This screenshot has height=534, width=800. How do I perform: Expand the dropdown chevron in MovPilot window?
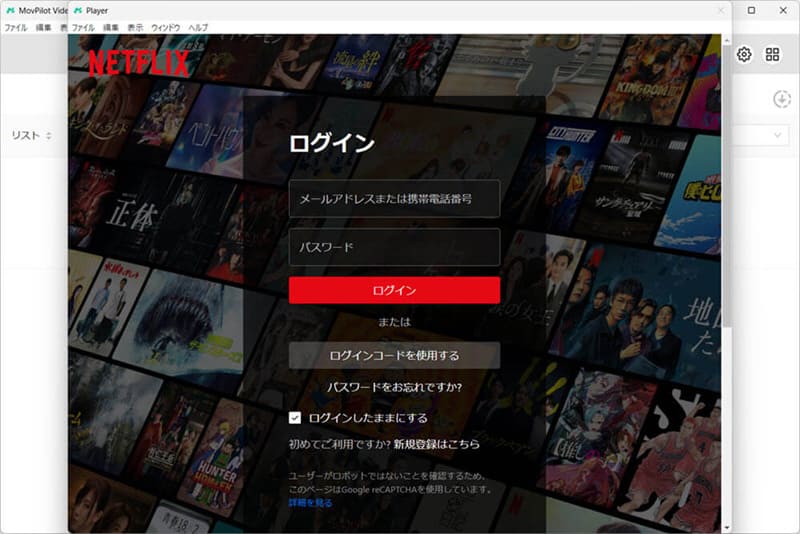(x=778, y=135)
